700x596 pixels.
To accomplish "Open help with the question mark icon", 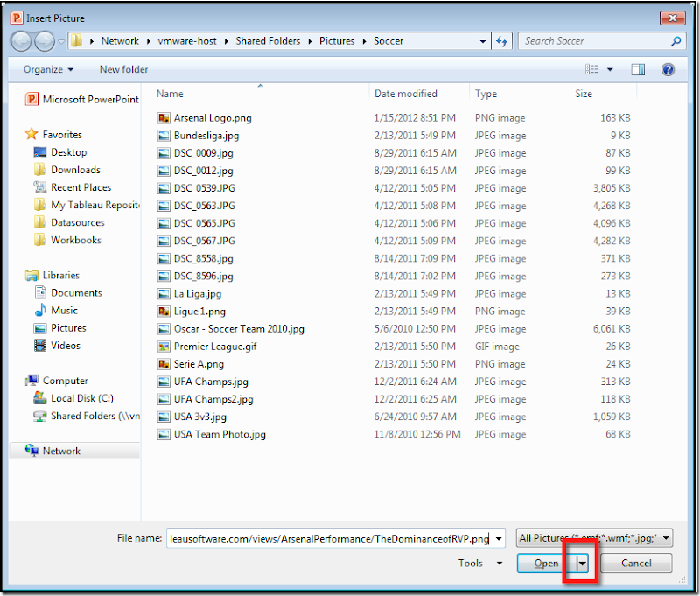I will pos(668,69).
